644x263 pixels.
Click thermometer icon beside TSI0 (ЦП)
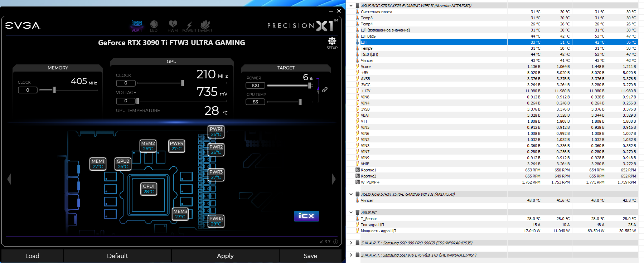tap(357, 54)
